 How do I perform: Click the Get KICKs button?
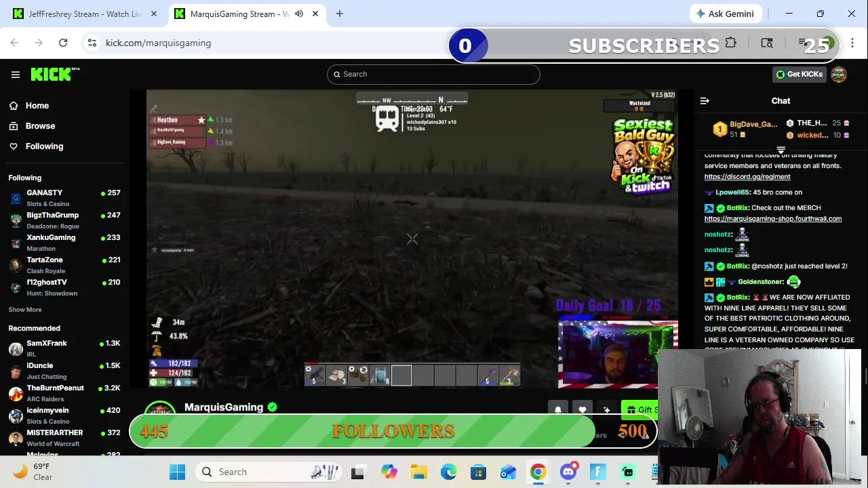799,75
